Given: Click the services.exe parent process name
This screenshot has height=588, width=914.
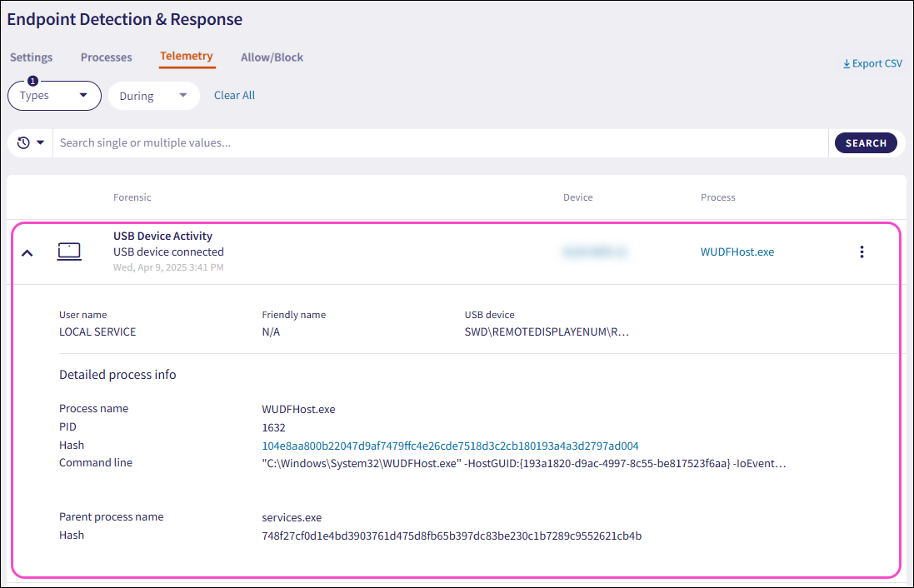Looking at the screenshot, I should (292, 517).
